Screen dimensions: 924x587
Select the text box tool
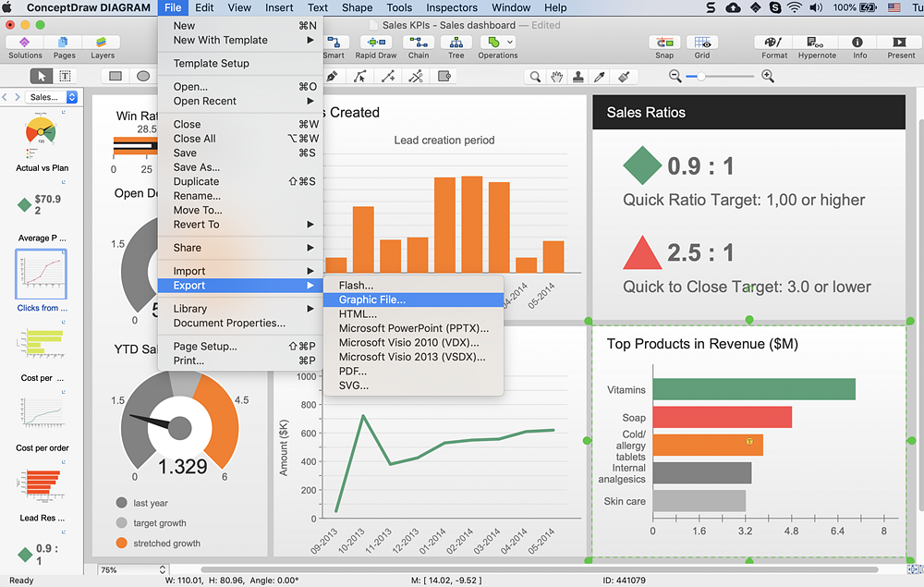[x=65, y=76]
